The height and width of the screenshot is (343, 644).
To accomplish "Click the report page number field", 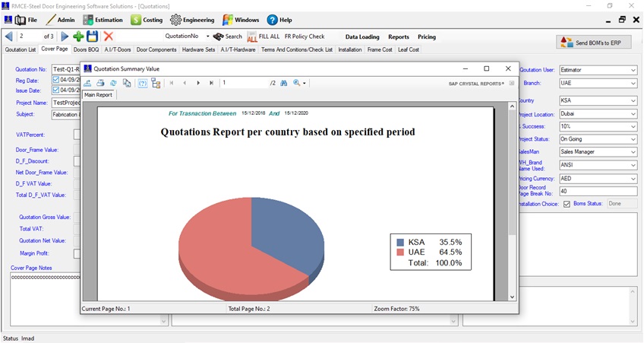I will coord(245,83).
